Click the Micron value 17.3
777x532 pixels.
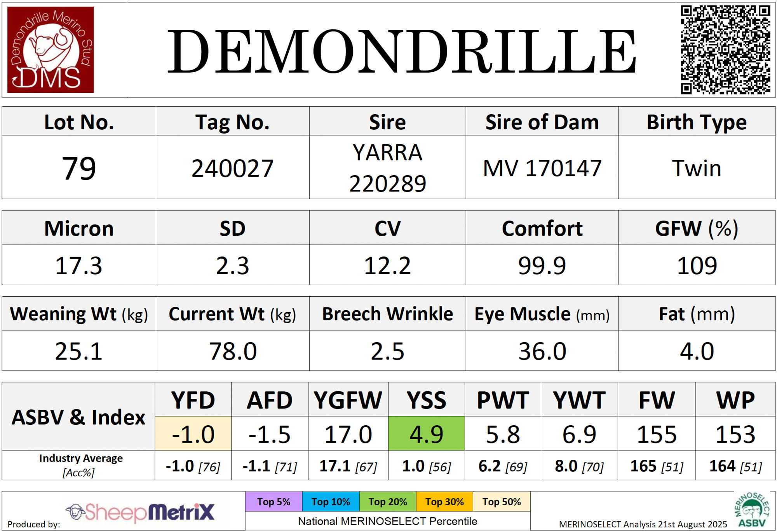click(79, 266)
